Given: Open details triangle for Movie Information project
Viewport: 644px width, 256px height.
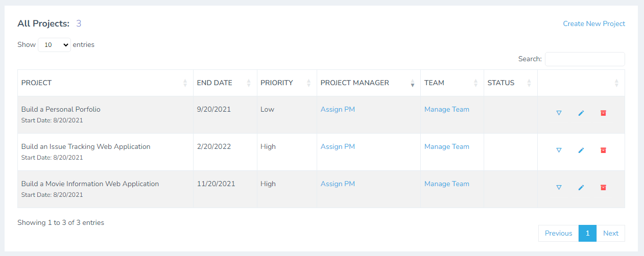Looking at the screenshot, I should tap(559, 187).
